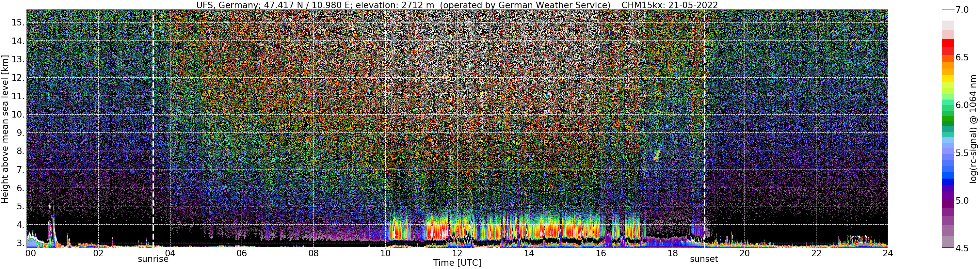Click the time axis tick label 10
The width and height of the screenshot is (980, 269).
coord(385,253)
